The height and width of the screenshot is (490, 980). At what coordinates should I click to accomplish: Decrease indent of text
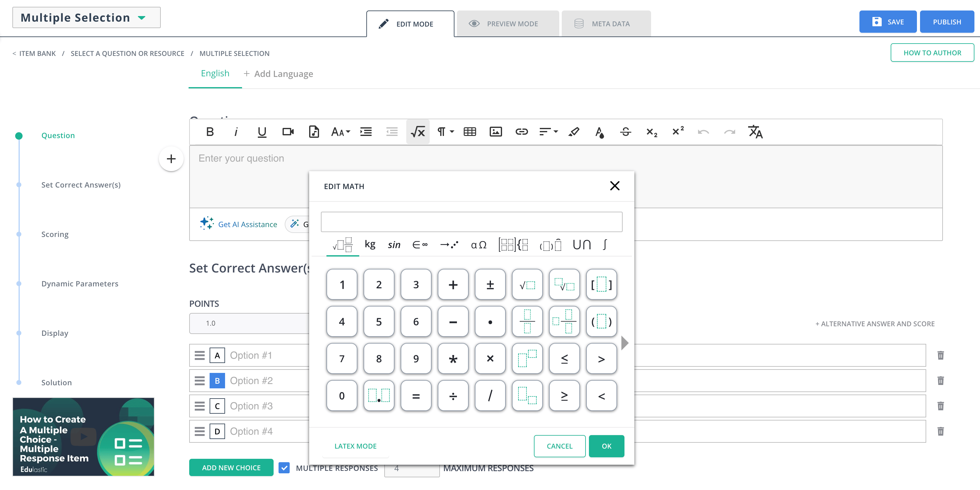[392, 132]
